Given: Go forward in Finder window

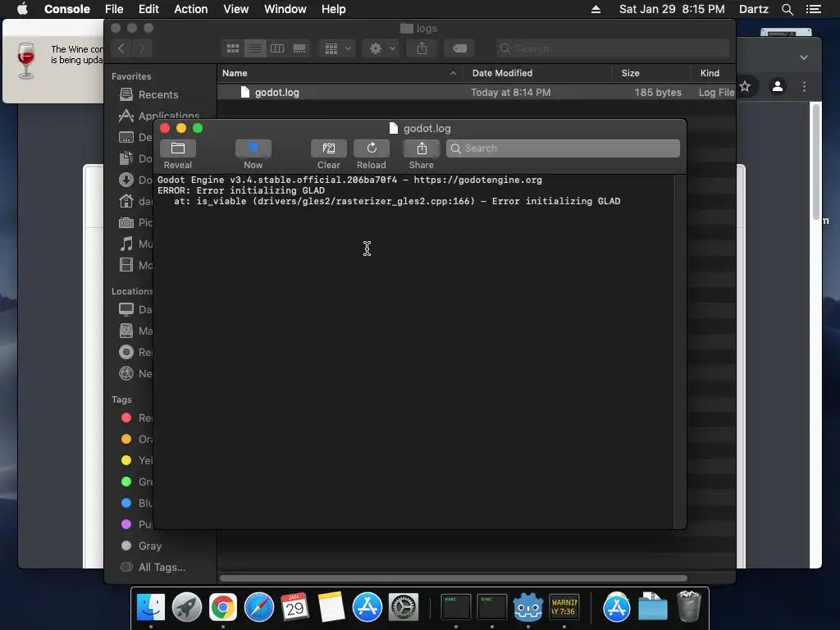Looking at the screenshot, I should tap(142, 48).
